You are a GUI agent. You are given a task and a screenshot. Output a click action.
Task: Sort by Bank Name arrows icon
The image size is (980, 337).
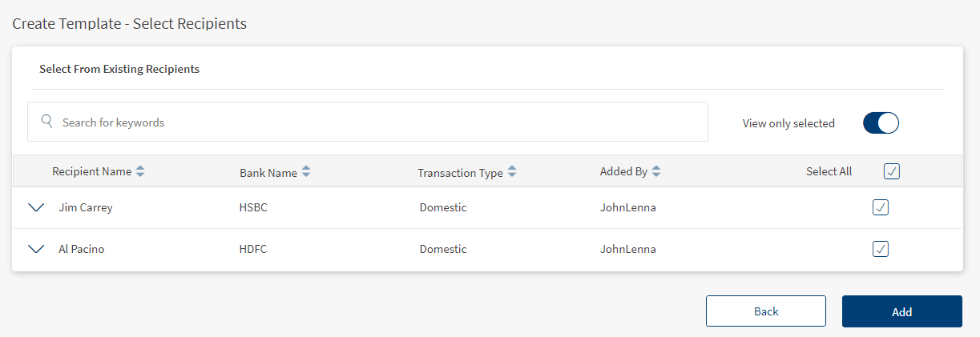click(x=306, y=172)
